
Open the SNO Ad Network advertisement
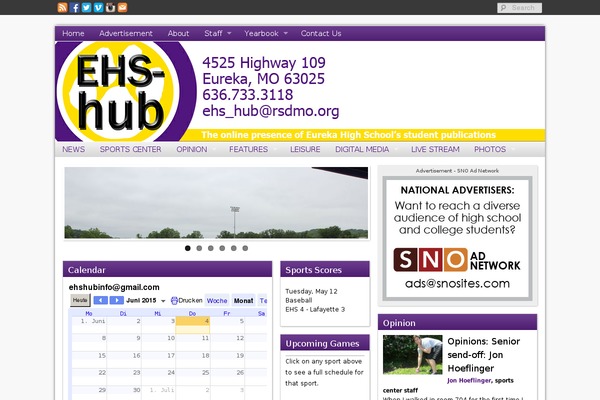coord(457,238)
